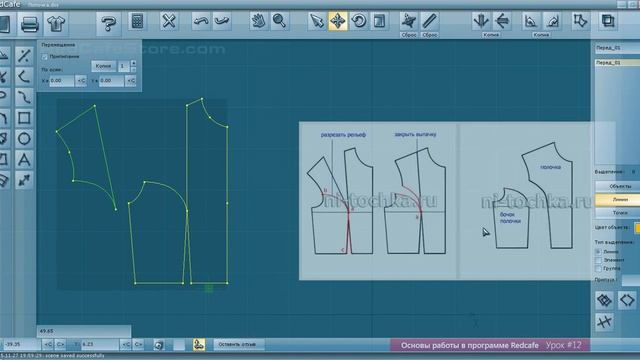This screenshot has height=360, width=640.
Task: Click the bottom bar Y coordinate field 6.23
Action: (100, 344)
